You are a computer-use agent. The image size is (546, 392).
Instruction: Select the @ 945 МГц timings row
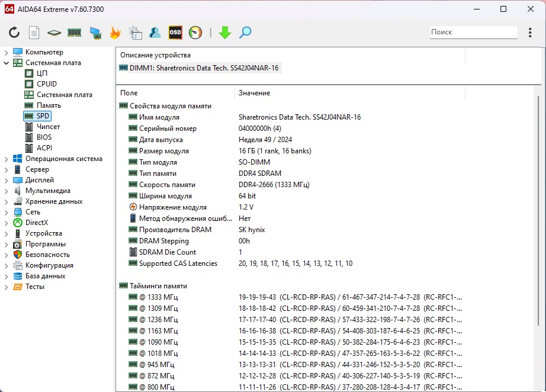click(296, 365)
